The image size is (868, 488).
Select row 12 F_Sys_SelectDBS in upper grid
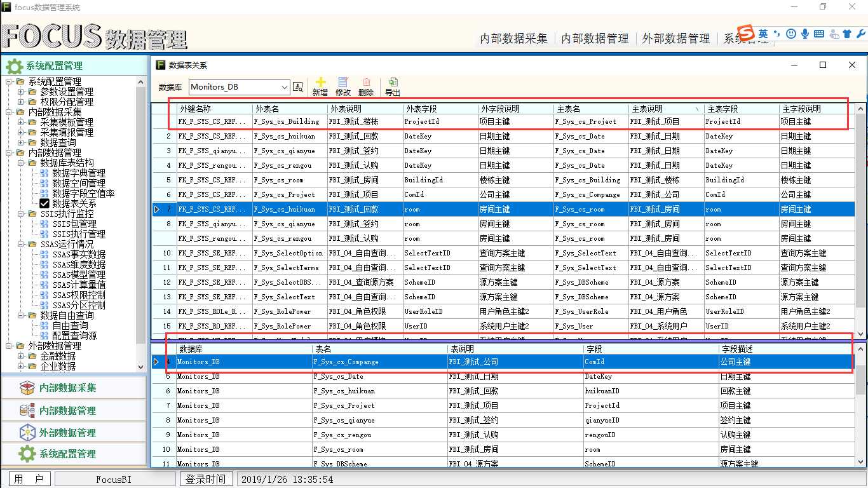(503, 282)
